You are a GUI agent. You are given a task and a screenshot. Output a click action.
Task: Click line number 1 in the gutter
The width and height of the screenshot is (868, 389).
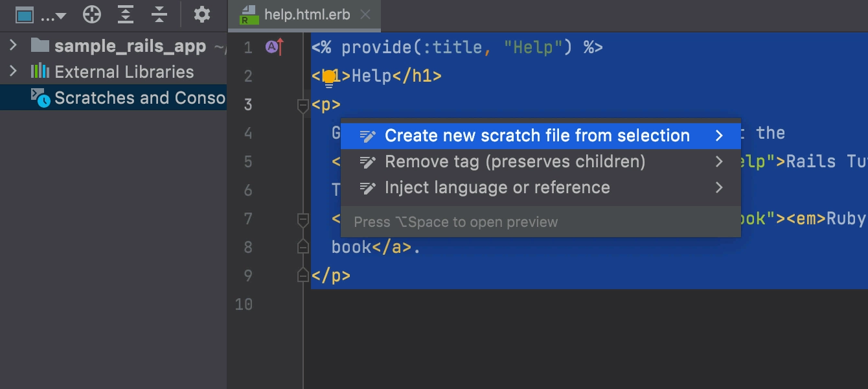coord(247,48)
